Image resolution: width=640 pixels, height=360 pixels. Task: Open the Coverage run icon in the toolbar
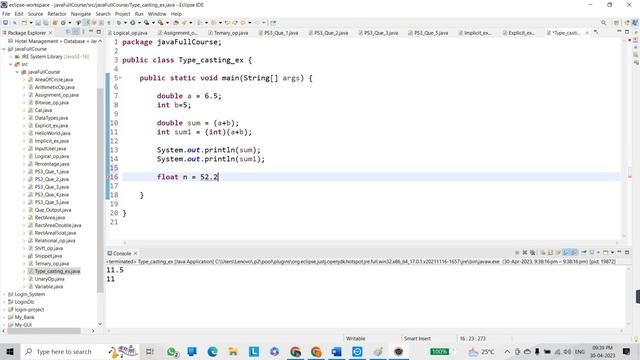click(147, 23)
